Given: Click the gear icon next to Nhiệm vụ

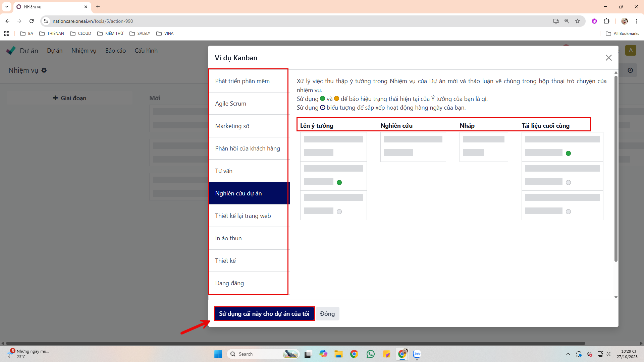Looking at the screenshot, I should 44,70.
